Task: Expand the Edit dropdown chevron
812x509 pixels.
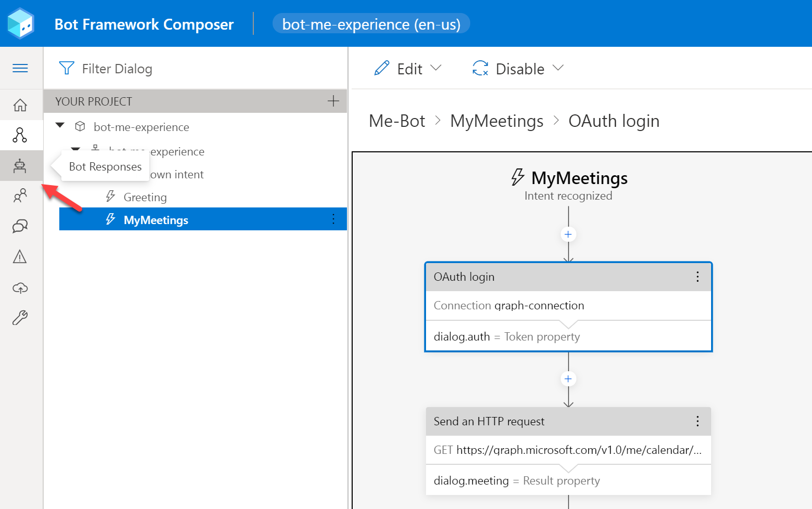Action: (x=436, y=68)
